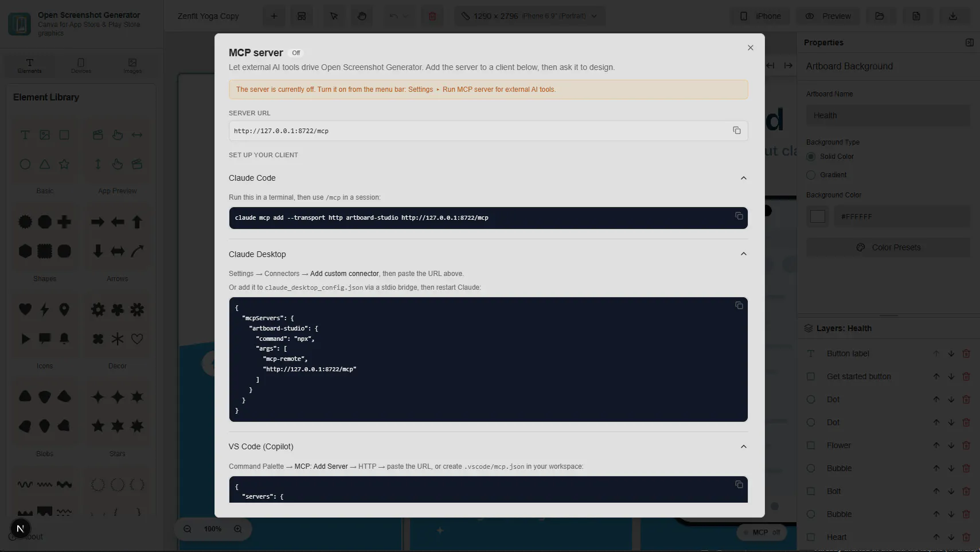Add the double-headed arrow from Arrows
Screen dimensions: 980x552
tap(118, 251)
